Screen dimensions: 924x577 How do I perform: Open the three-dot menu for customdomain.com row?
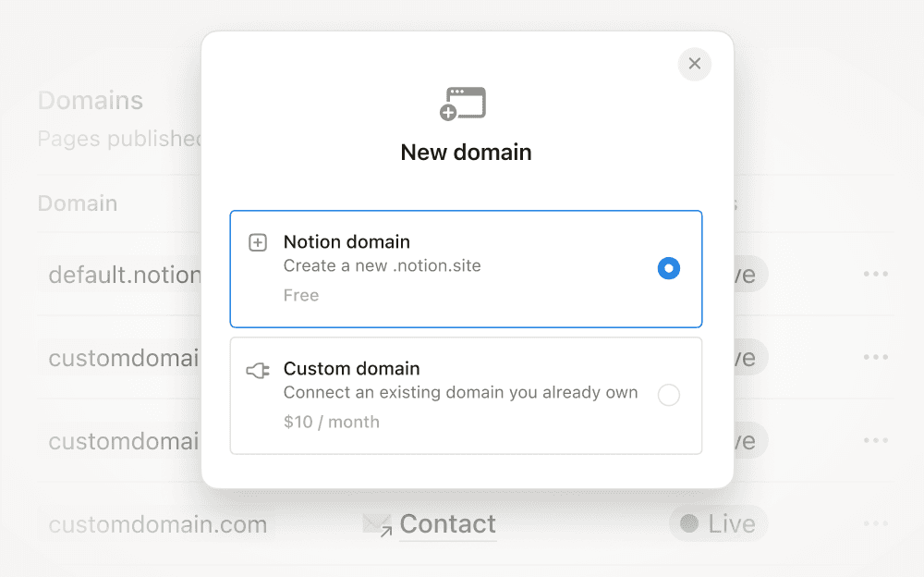pyautogui.click(x=875, y=524)
